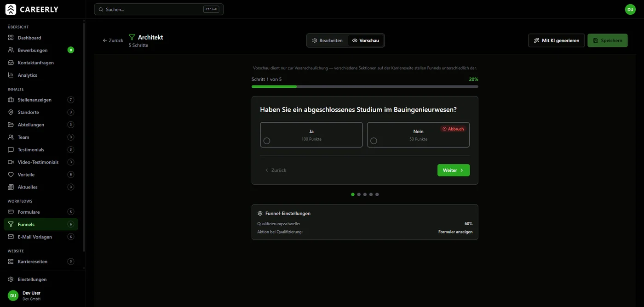The image size is (644, 307).
Task: Click the Aktuelles newspaper icon
Action: [11, 187]
